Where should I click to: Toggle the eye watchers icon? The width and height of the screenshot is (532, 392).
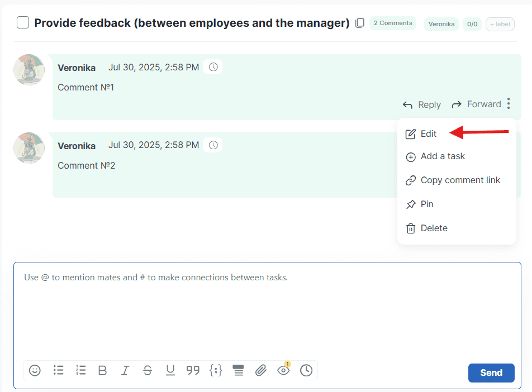283,370
